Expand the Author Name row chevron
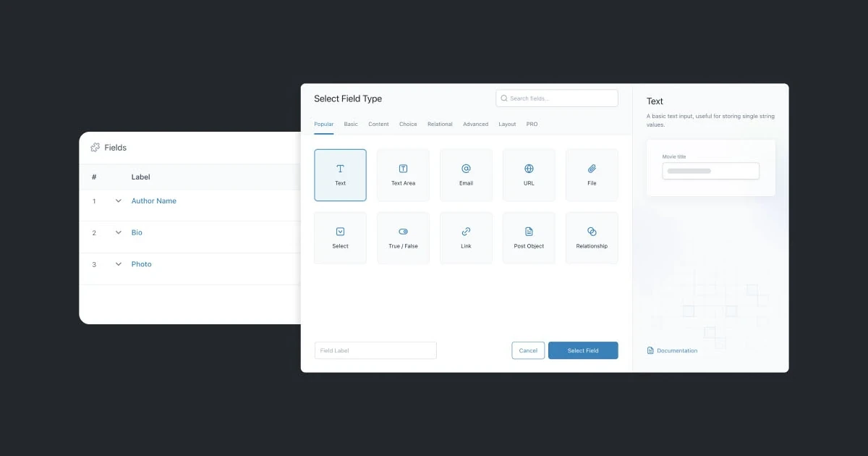 point(119,201)
